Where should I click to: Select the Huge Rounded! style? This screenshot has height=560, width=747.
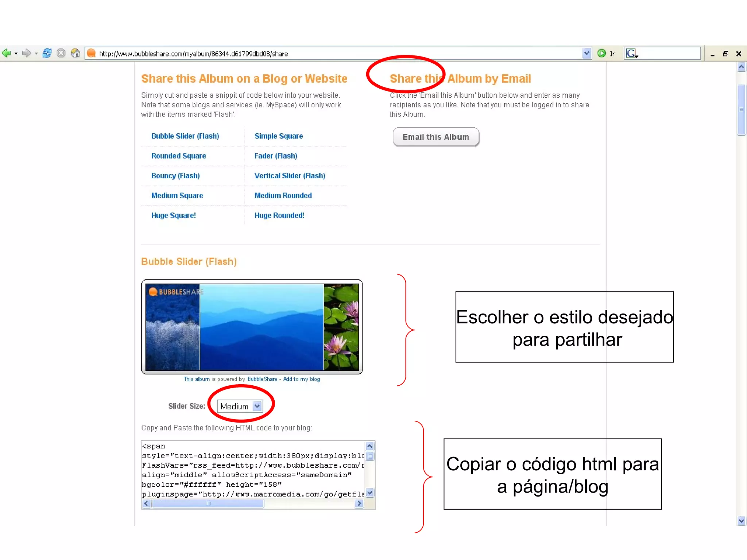click(x=279, y=215)
